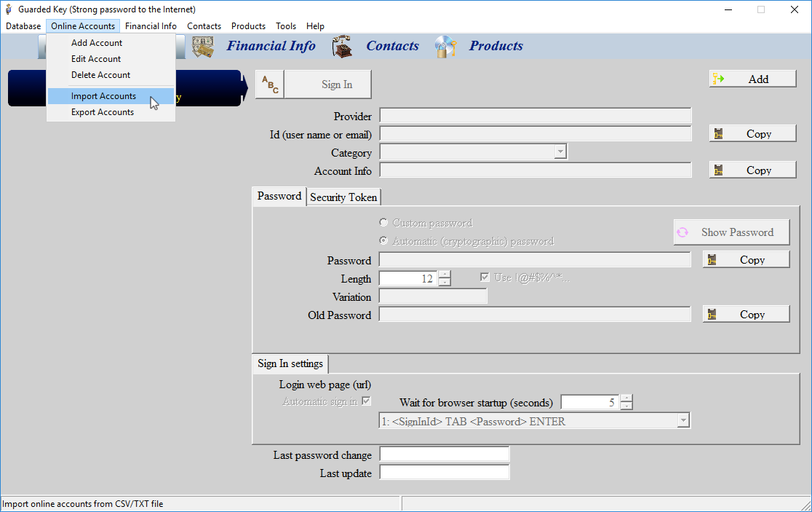Select the Custom password radio button
Image resolution: width=812 pixels, height=512 pixels.
tap(383, 222)
